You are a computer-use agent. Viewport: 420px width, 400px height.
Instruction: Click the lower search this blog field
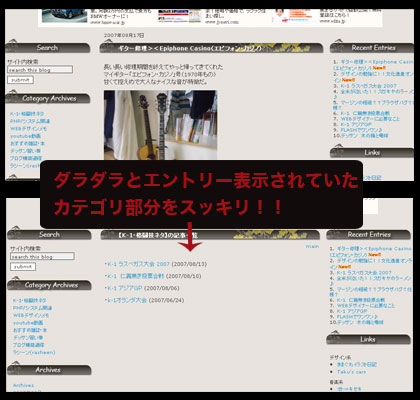click(x=42, y=256)
